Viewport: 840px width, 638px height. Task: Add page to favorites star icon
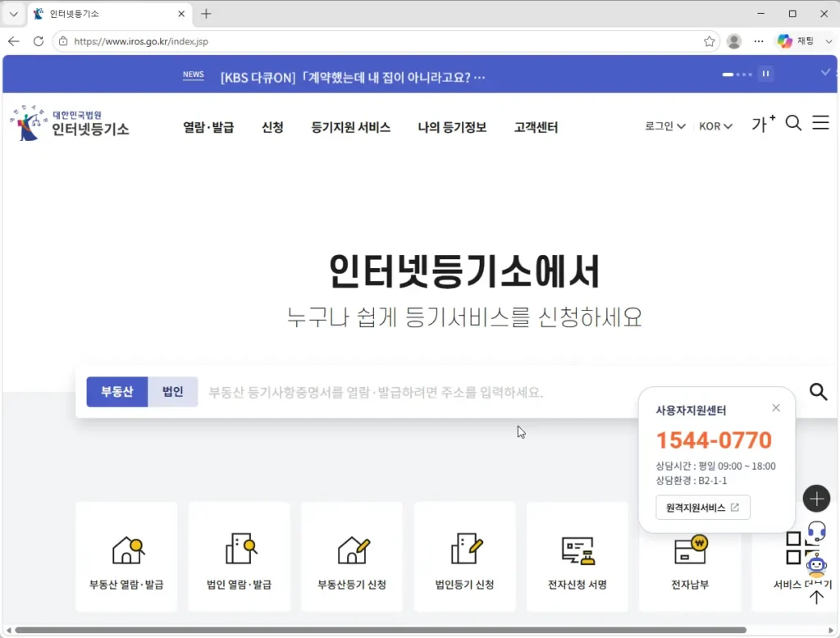pyautogui.click(x=709, y=41)
